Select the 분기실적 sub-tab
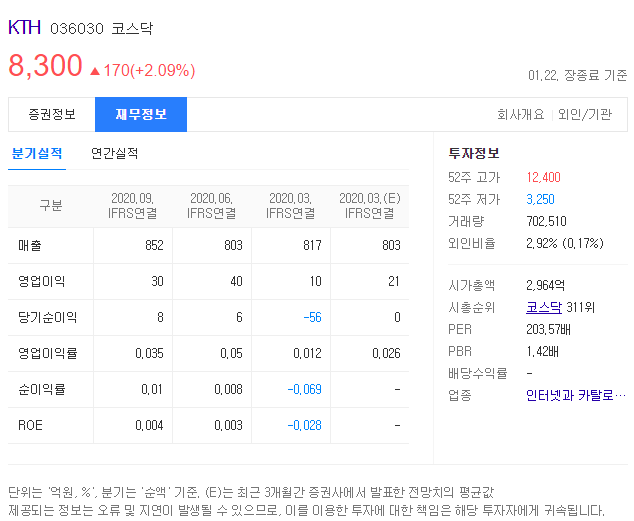This screenshot has width=634, height=521. click(37, 154)
